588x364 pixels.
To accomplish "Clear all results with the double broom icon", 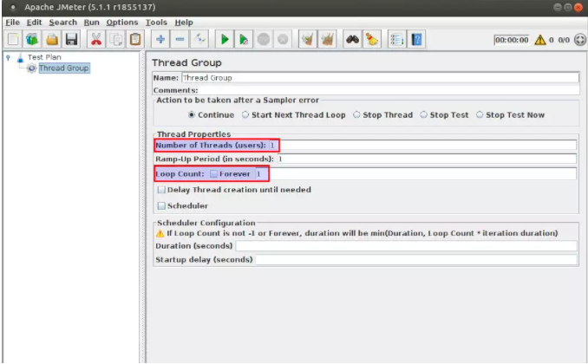I will coord(327,39).
